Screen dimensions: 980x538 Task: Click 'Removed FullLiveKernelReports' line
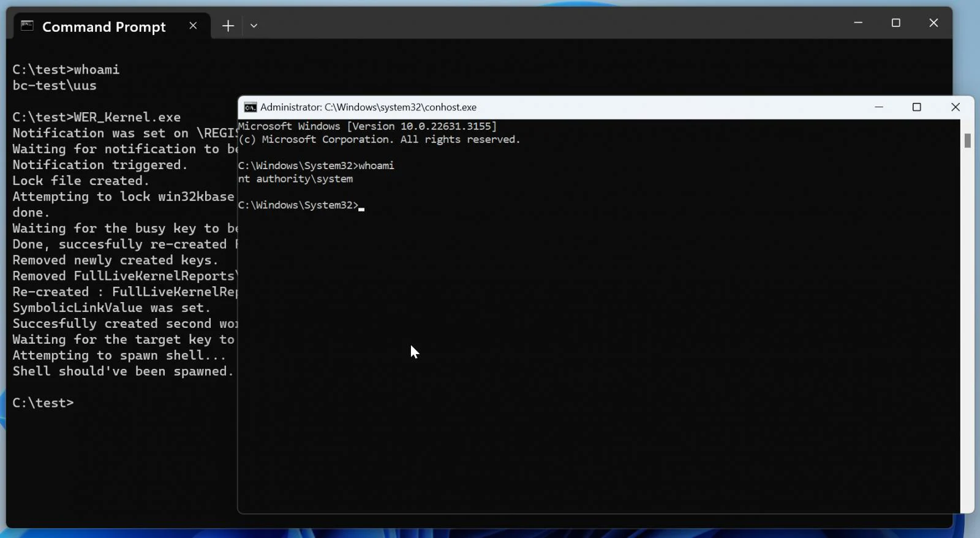click(x=125, y=276)
